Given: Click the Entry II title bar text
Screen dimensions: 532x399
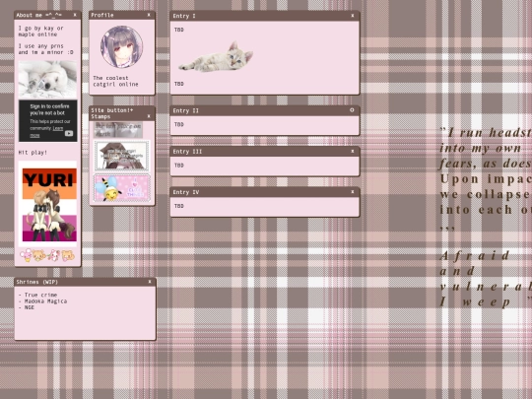Looking at the screenshot, I should 186,110.
